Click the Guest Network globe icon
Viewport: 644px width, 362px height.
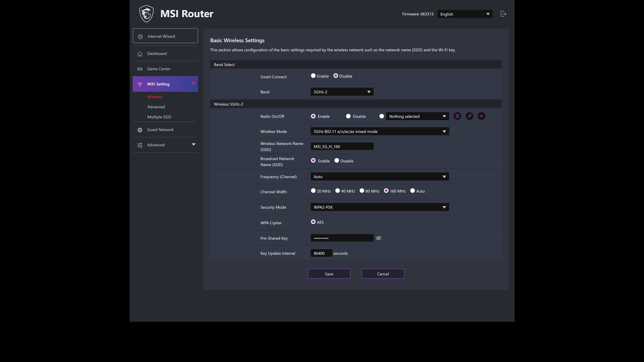click(x=140, y=130)
